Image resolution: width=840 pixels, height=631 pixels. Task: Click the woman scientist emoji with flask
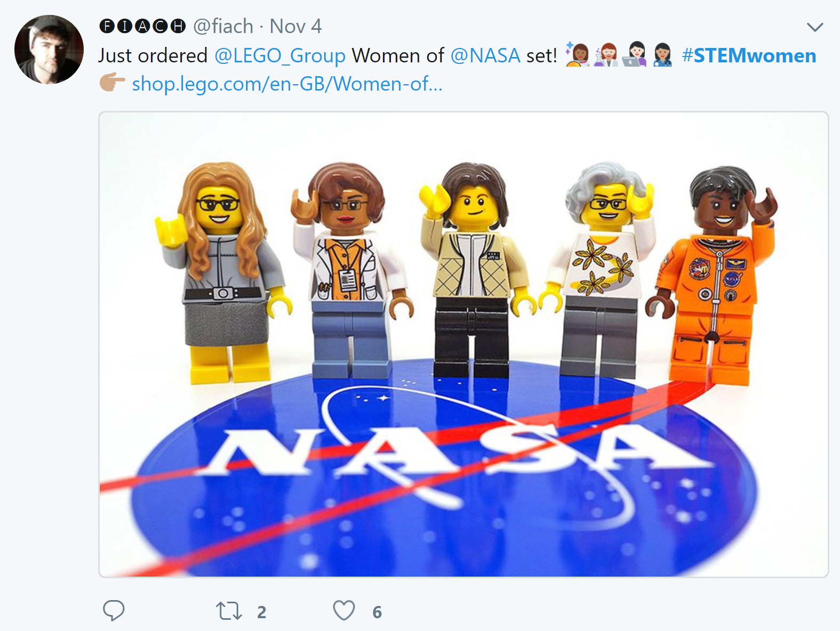tap(606, 54)
